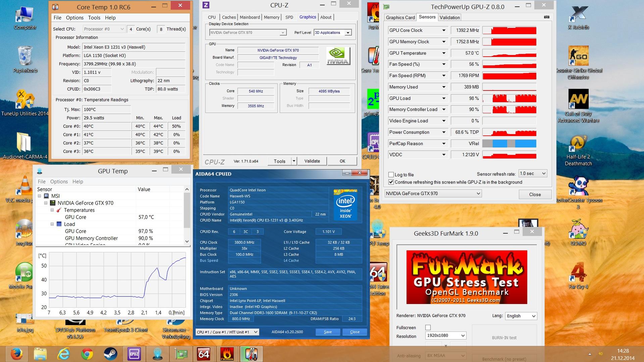Switch to GPU-Z Validation tab
Image resolution: width=644 pixels, height=362 pixels.
tap(449, 17)
